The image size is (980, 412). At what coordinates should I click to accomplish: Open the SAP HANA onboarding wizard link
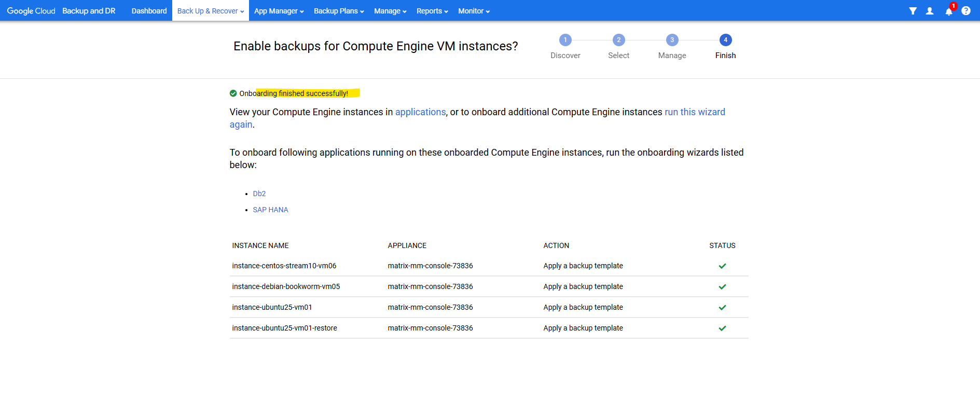click(270, 210)
